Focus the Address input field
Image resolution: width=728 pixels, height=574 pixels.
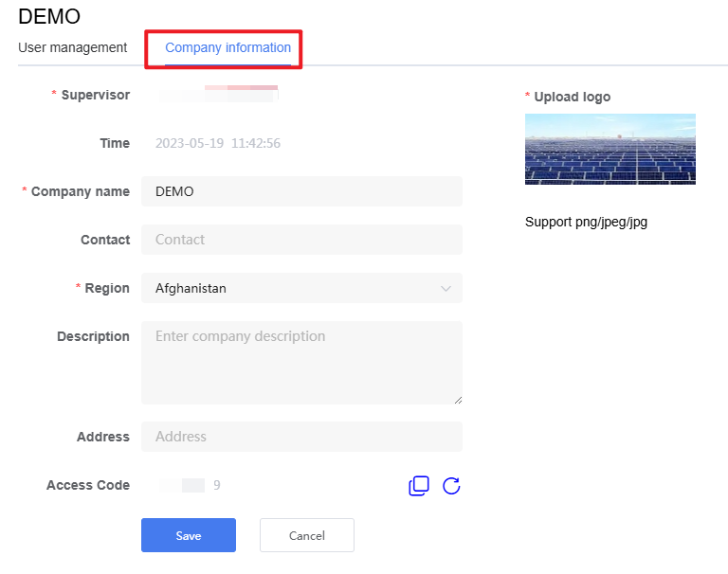(x=301, y=437)
